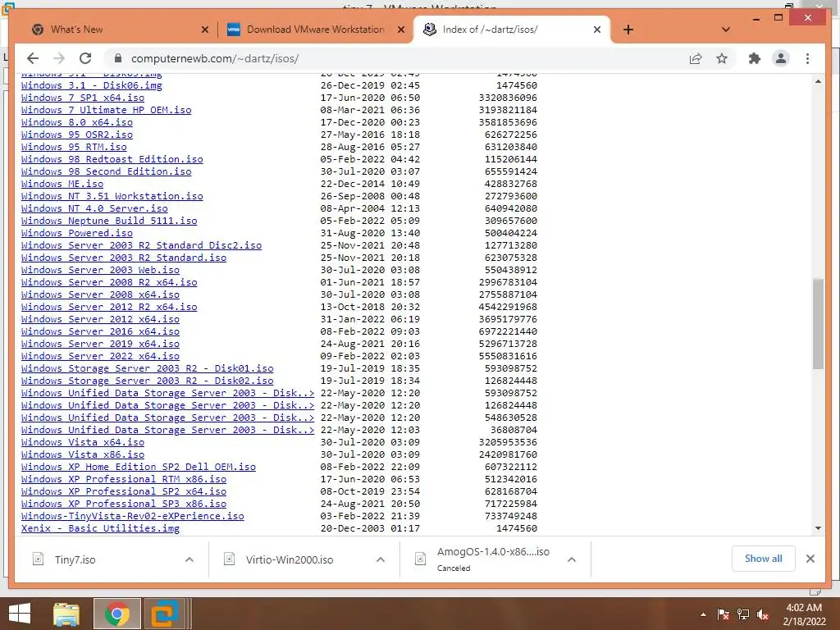The height and width of the screenshot is (630, 840).
Task: Download Windows Server 2008 R2 x64.iso
Action: pyautogui.click(x=109, y=282)
